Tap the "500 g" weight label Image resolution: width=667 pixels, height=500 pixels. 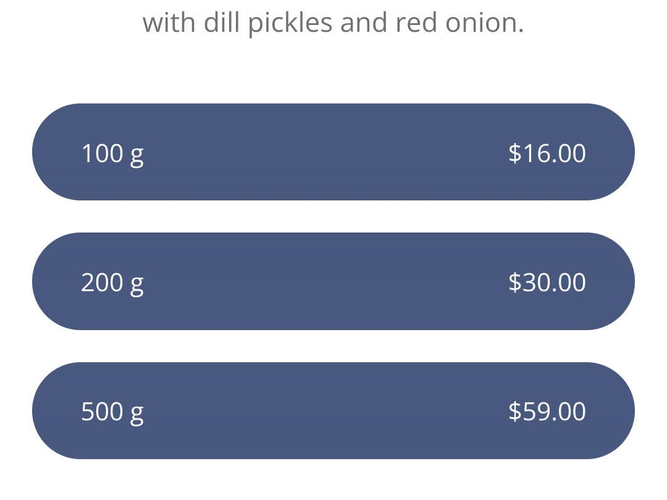[x=112, y=412]
